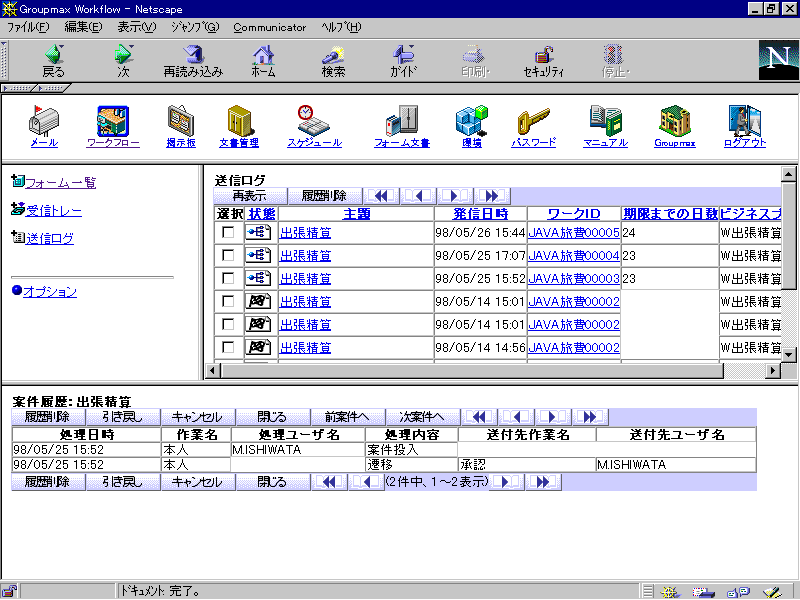Click the status icon in the 98/05/26 15:44 row

[258, 233]
